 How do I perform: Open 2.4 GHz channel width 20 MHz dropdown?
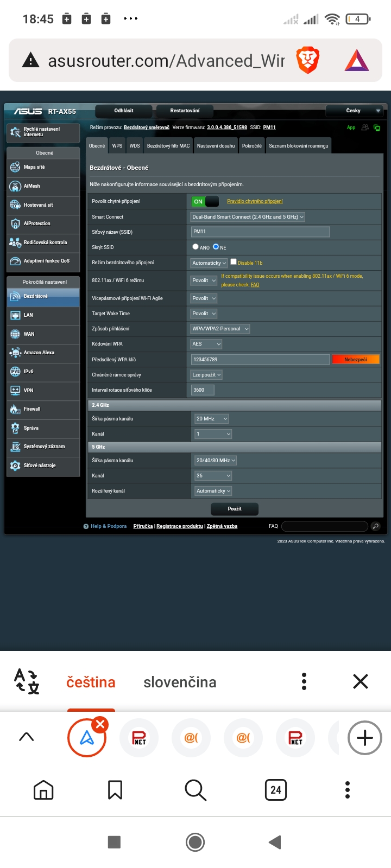coord(212,419)
